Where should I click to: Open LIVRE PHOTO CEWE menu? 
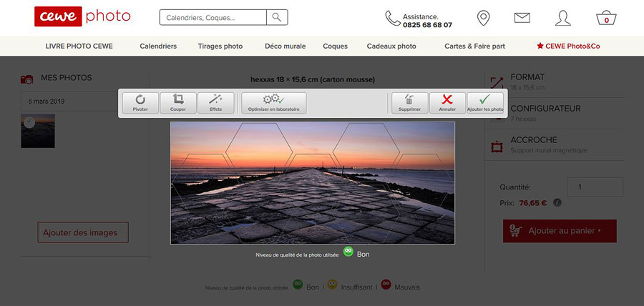(79, 46)
